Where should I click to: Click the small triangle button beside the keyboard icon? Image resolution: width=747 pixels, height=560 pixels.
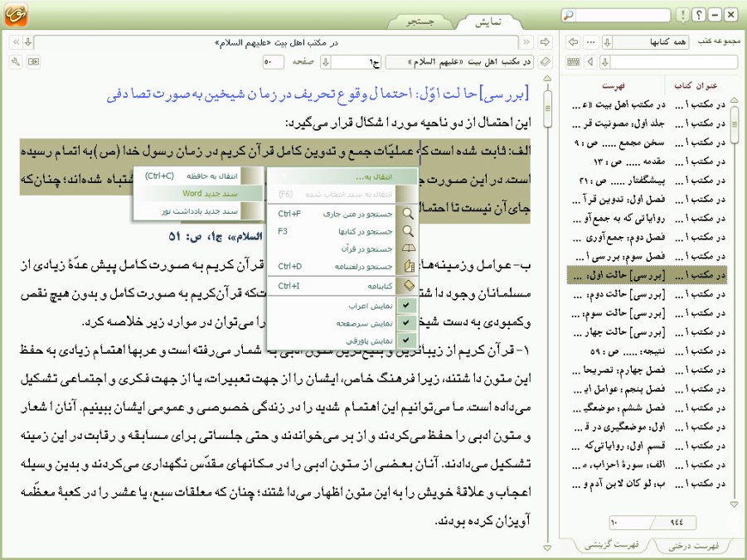pyautogui.click(x=591, y=62)
